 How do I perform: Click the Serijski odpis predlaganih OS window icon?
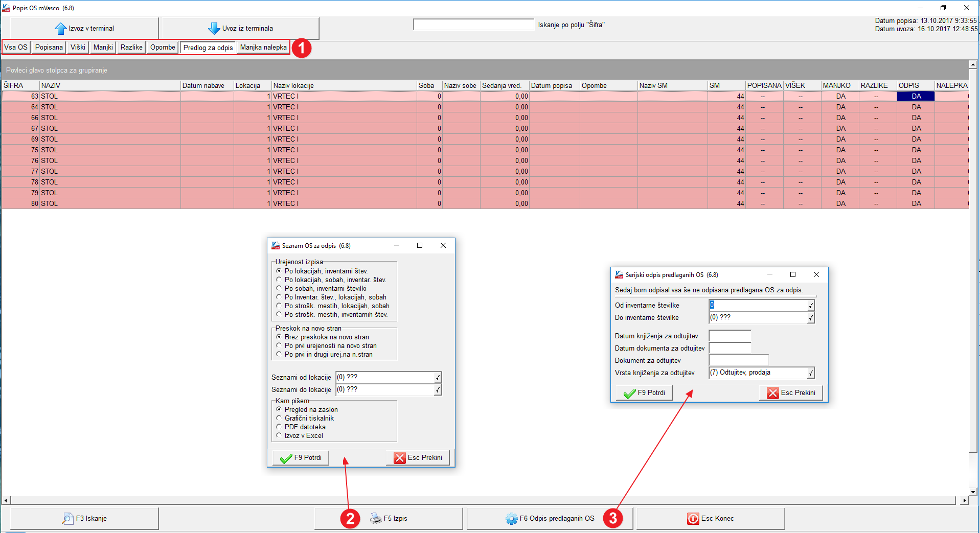[x=619, y=275]
